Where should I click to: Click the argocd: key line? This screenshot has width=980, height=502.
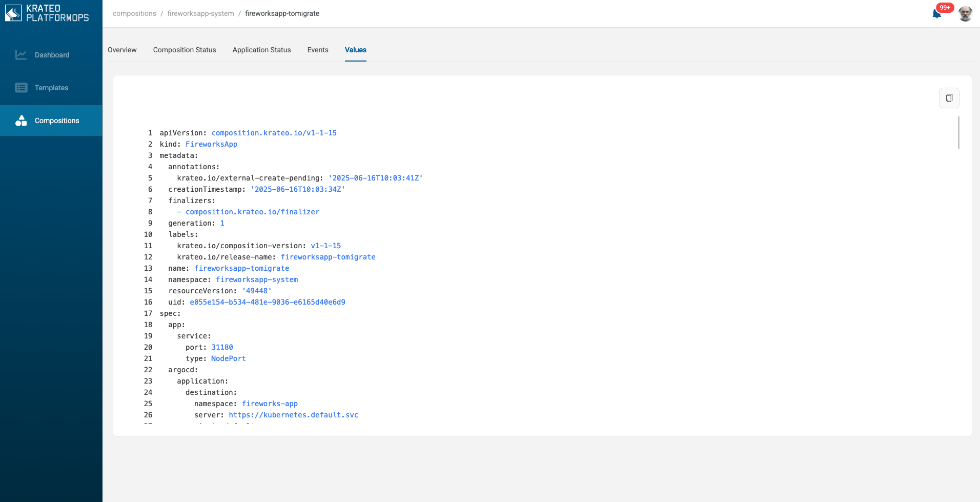[x=183, y=370]
